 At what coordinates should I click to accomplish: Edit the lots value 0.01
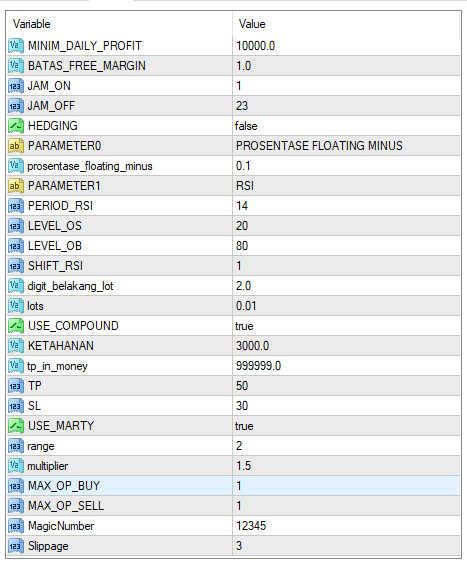tap(346, 306)
